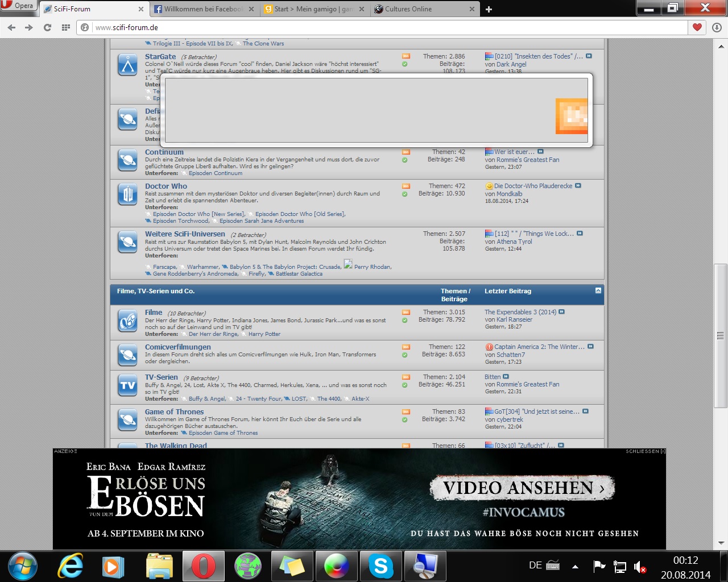Click the Opera downloads icon in toolbar
Screen dimensions: 728x582
[x=717, y=27]
